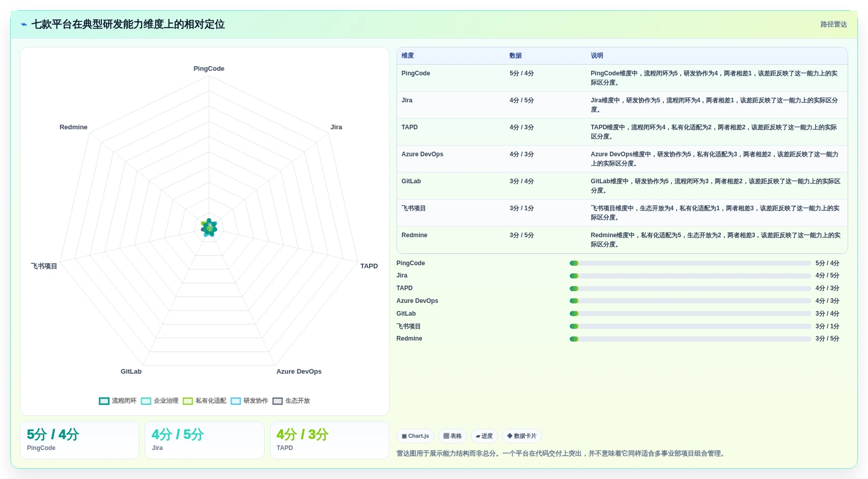
Task: Click the 表格 chip
Action: pos(453,436)
